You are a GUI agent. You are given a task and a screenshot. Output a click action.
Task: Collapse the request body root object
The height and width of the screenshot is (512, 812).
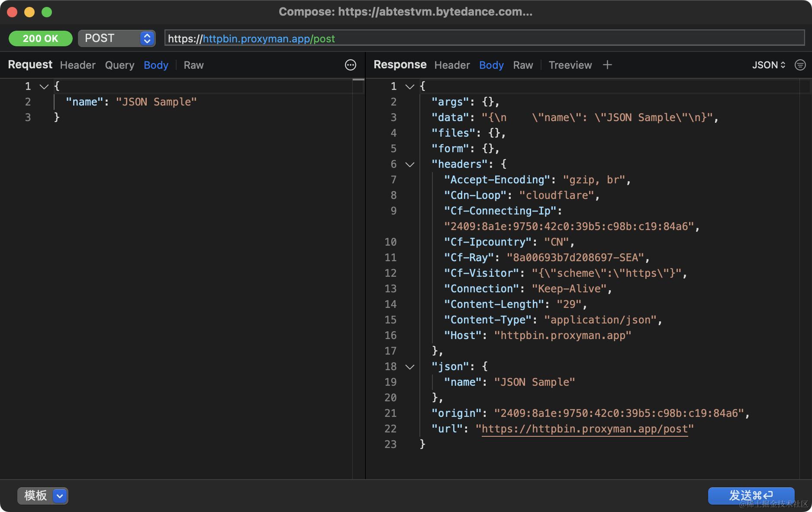pos(44,86)
